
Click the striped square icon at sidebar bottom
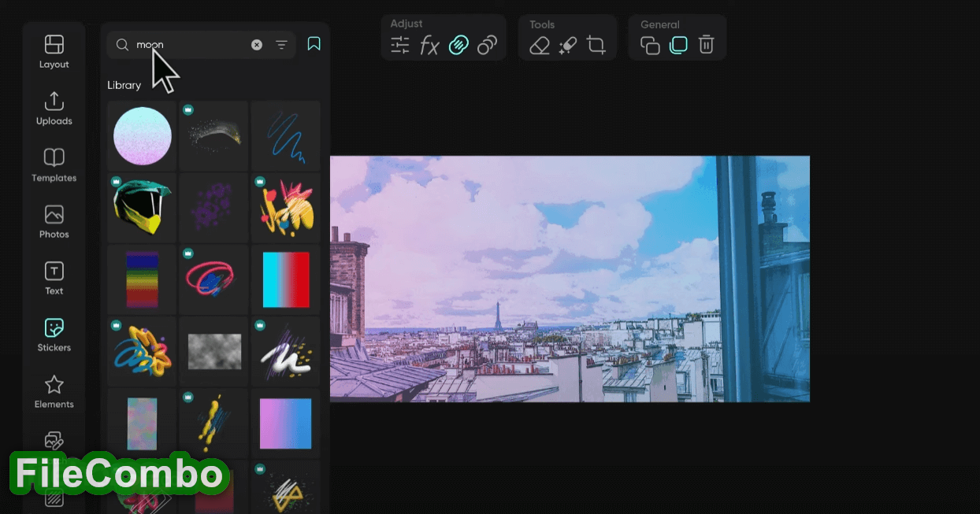[54, 497]
